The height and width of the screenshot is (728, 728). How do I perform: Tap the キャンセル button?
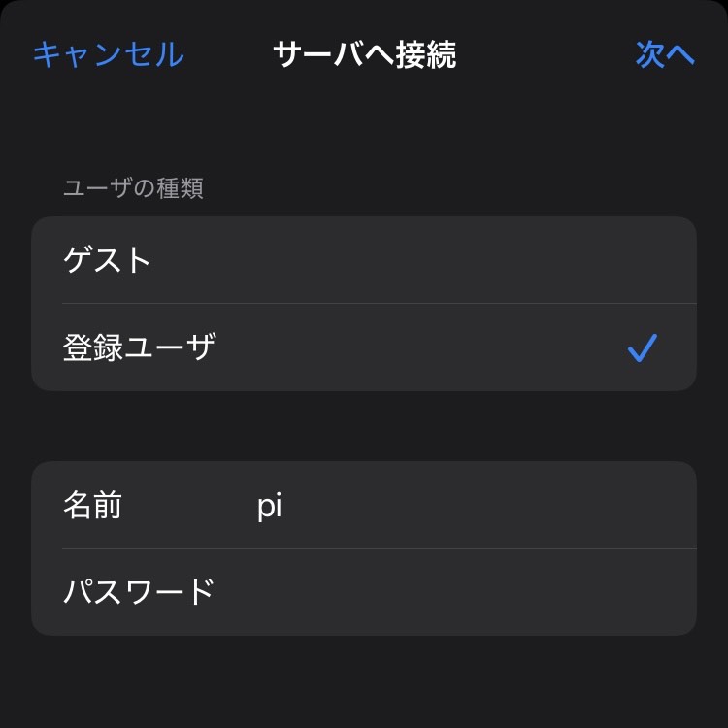[x=109, y=54]
